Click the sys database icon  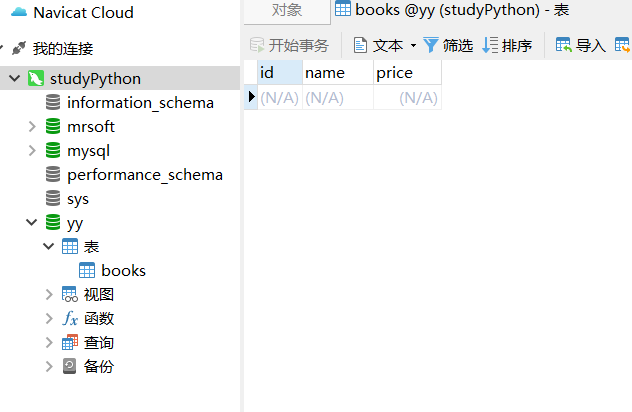point(53,198)
